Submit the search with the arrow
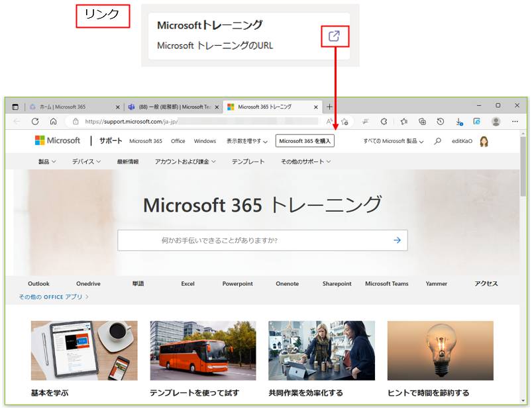 [x=398, y=240]
